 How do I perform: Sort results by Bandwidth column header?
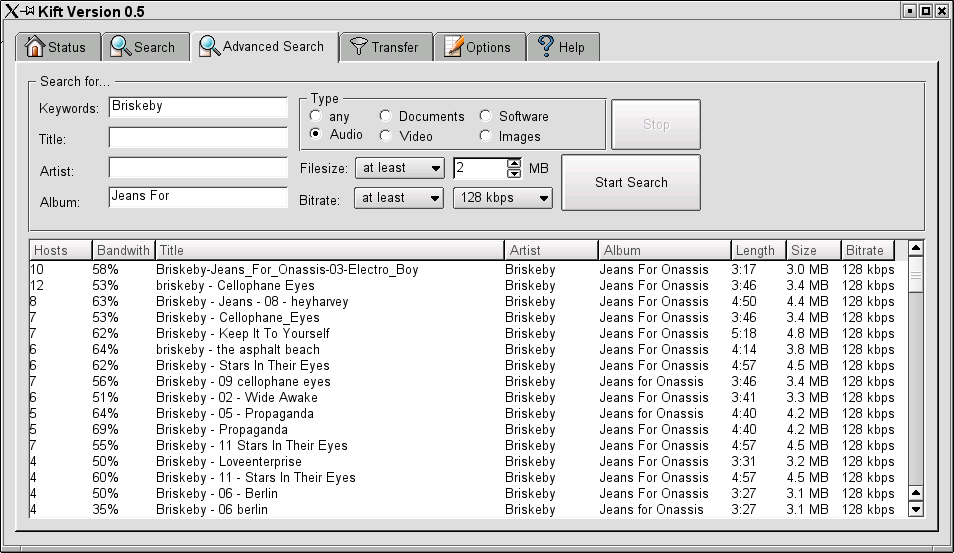122,250
